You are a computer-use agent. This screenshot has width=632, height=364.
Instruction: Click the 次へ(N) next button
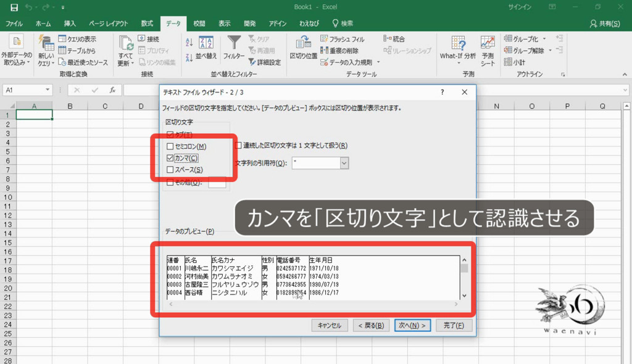coord(412,325)
